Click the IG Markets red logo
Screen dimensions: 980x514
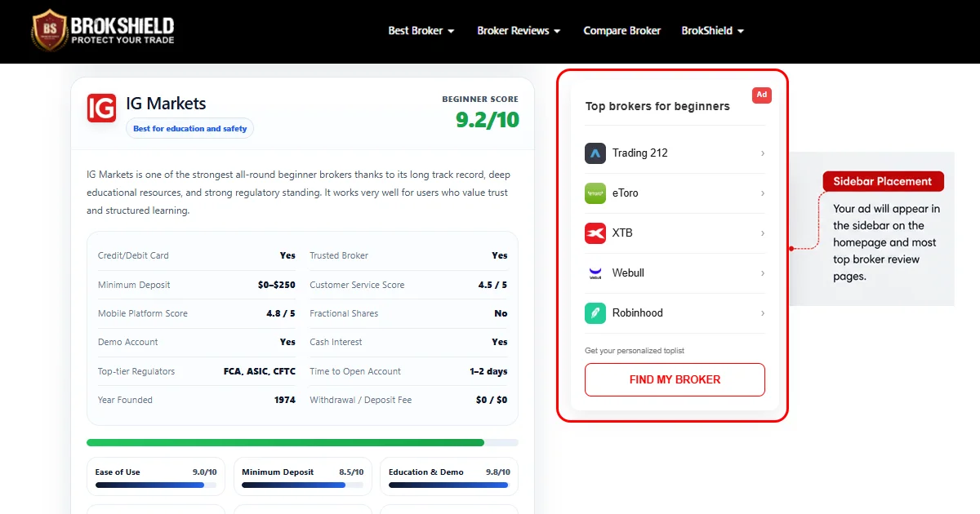click(x=101, y=108)
